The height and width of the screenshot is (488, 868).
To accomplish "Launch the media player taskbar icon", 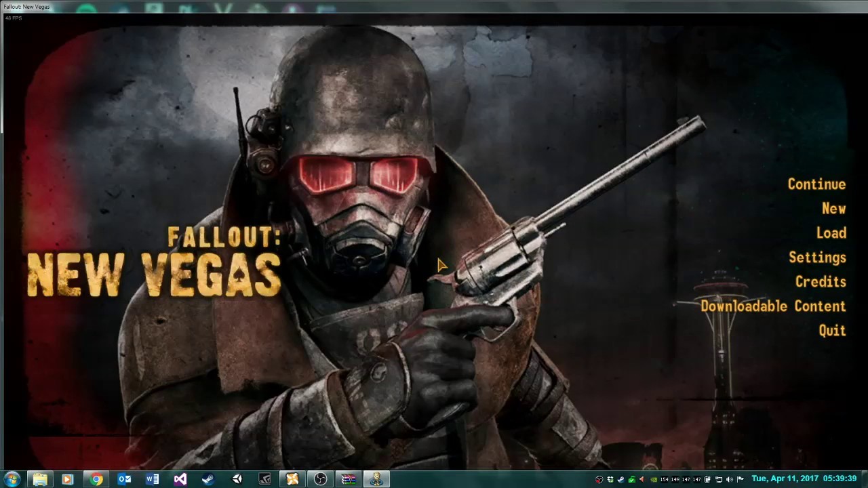I will click(x=67, y=479).
